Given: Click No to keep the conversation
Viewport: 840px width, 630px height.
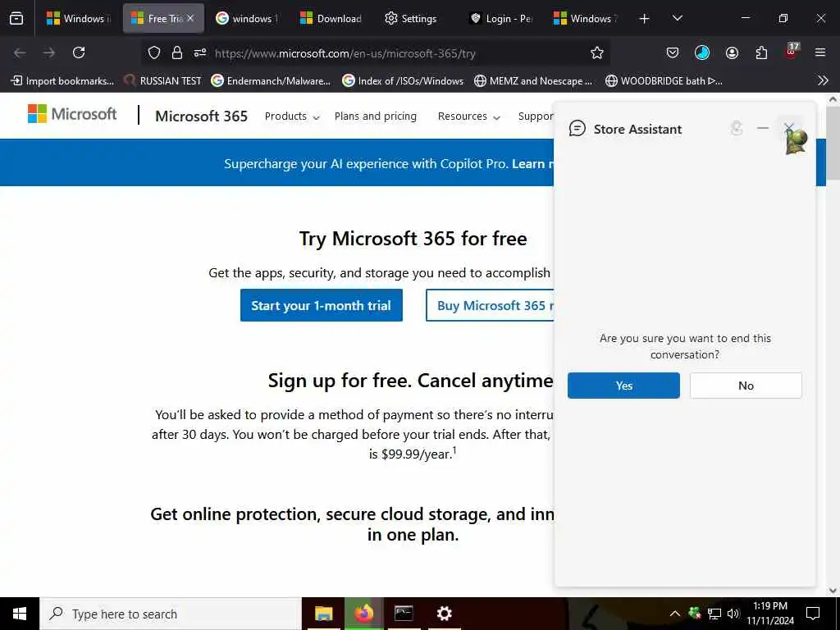Looking at the screenshot, I should (x=746, y=386).
